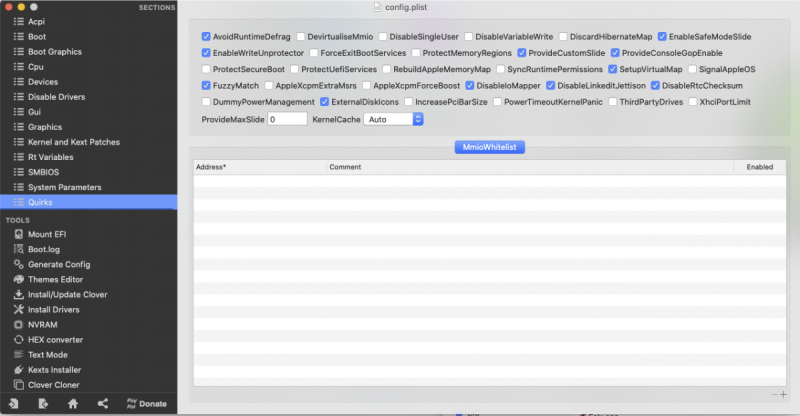Click the Mount EFI tool icon
The width and height of the screenshot is (800, 416).
pos(19,234)
